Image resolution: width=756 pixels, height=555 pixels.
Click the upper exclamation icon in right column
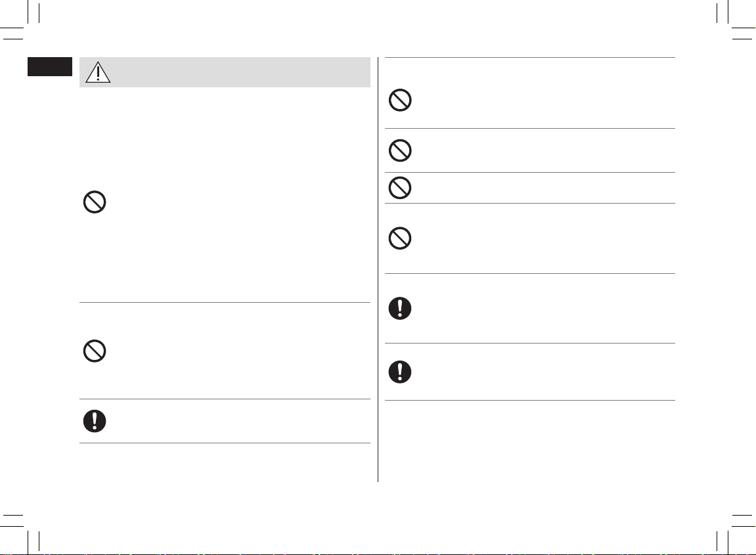pos(400,309)
